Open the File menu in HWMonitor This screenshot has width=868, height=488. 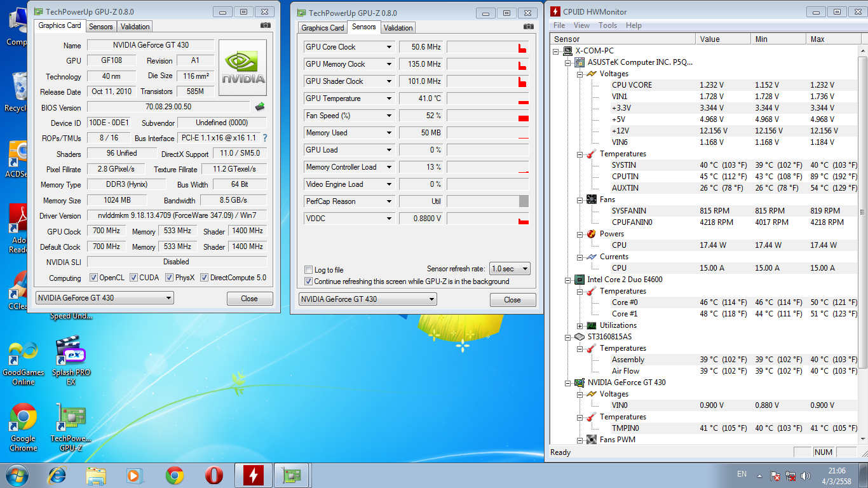click(559, 25)
